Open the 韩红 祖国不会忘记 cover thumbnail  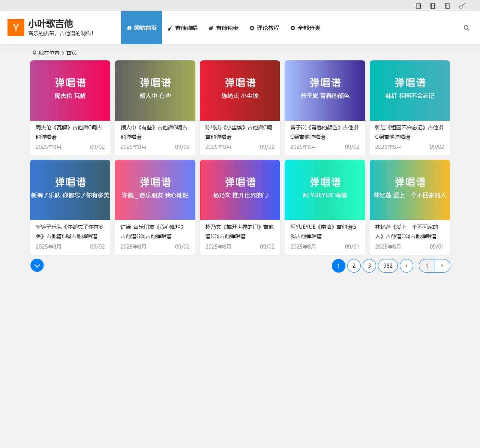410,90
